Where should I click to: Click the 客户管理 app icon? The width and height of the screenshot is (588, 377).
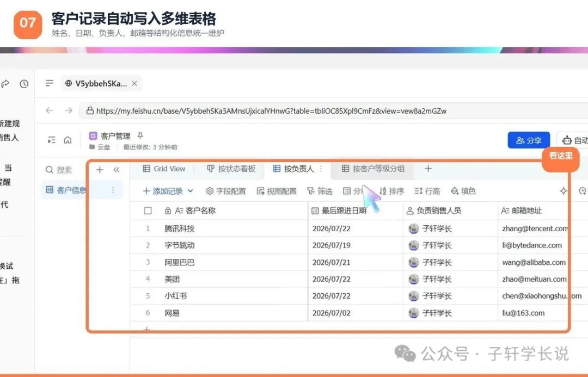(x=93, y=135)
